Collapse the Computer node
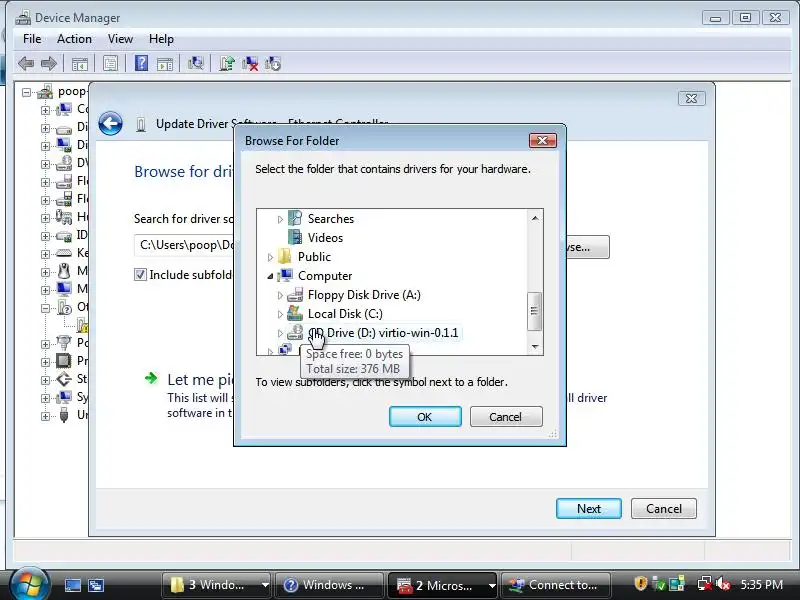Image resolution: width=800 pixels, height=600 pixels. pos(270,276)
